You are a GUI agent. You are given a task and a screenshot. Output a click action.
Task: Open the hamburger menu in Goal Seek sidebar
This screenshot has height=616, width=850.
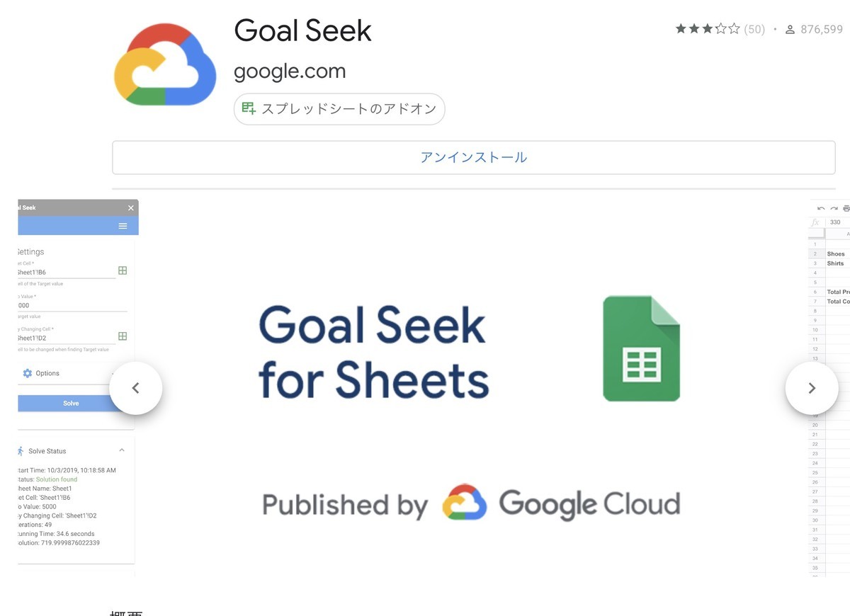123,226
